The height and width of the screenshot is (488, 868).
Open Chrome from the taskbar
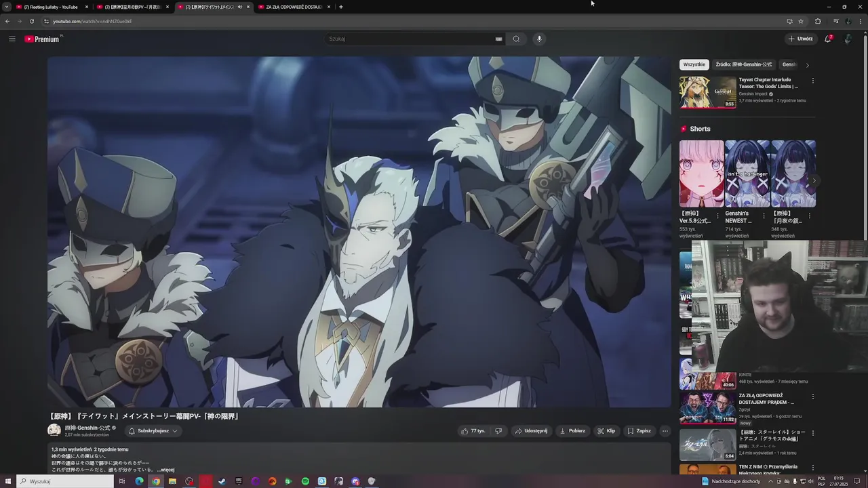156,481
